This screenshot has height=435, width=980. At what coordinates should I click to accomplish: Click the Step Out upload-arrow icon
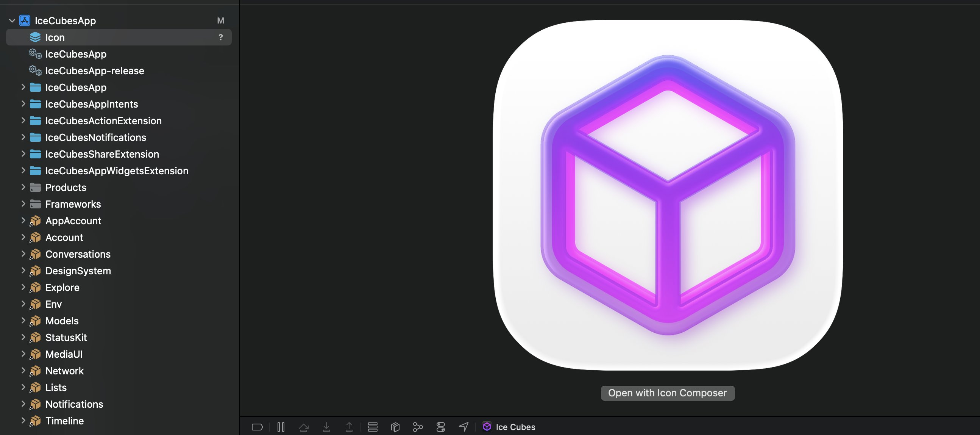349,427
